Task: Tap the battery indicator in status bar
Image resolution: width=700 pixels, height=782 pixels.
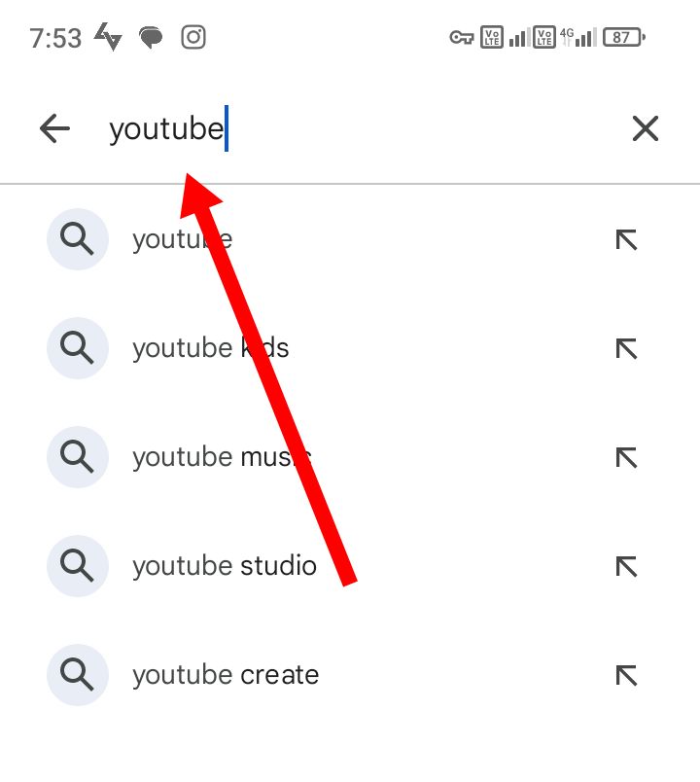Action: pyautogui.click(x=624, y=38)
